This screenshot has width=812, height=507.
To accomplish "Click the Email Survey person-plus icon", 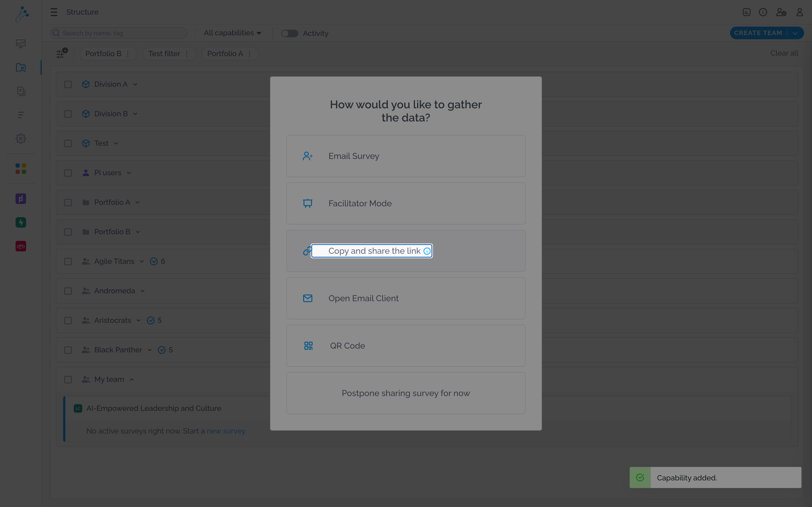I will [x=307, y=156].
